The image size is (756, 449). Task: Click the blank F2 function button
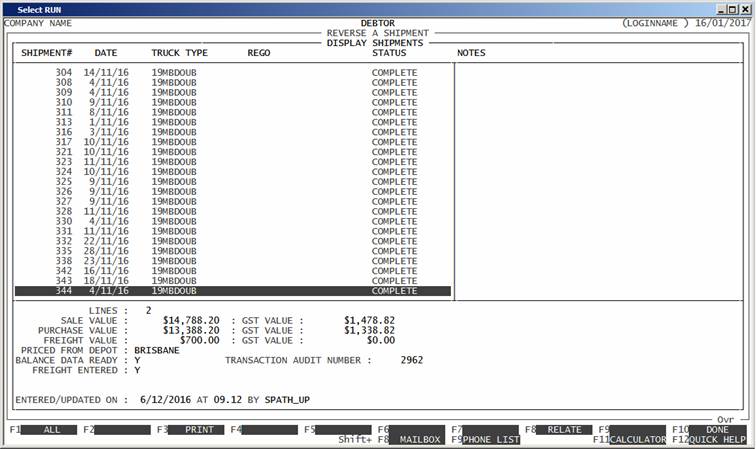coord(122,430)
